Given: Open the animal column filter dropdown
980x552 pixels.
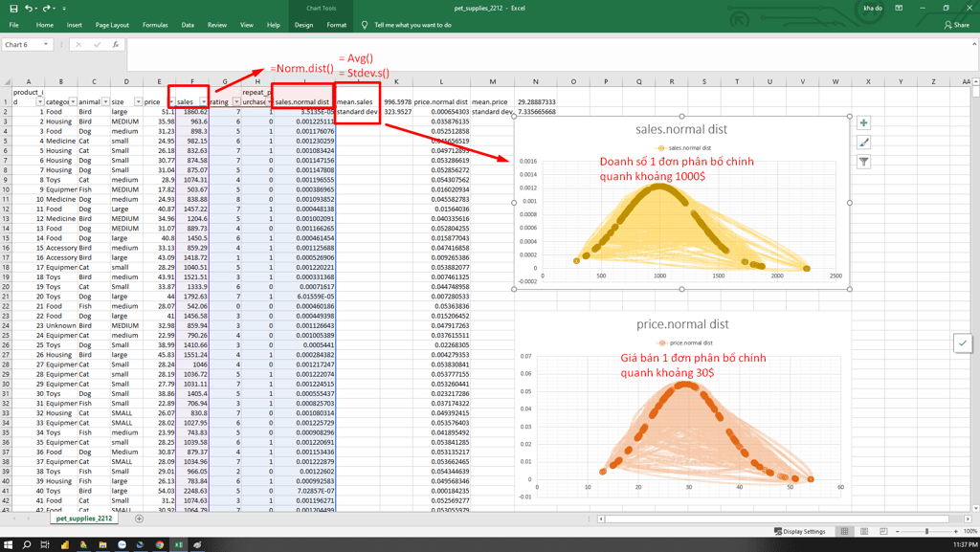Looking at the screenshot, I should 105,101.
